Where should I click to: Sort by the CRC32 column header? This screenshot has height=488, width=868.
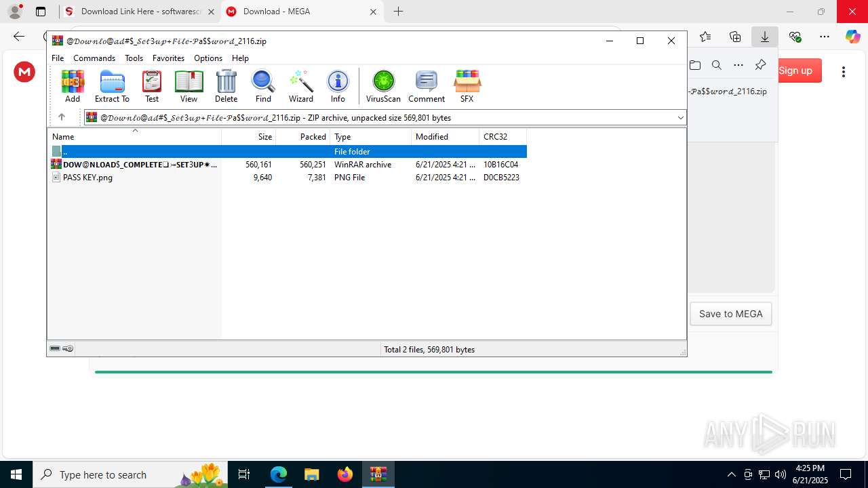pos(503,136)
